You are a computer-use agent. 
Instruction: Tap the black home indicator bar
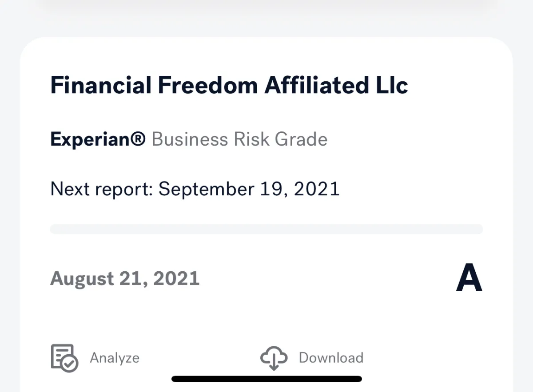(266, 379)
